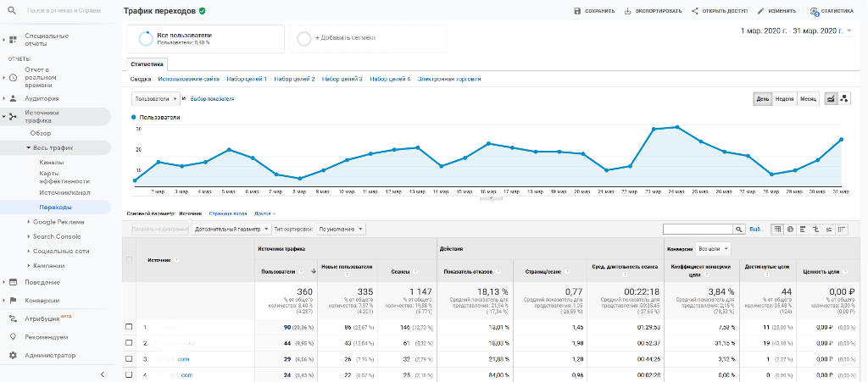The image size is (868, 382).
Task: Click the Рекомендуем lightbulb icon
Action: point(13,337)
